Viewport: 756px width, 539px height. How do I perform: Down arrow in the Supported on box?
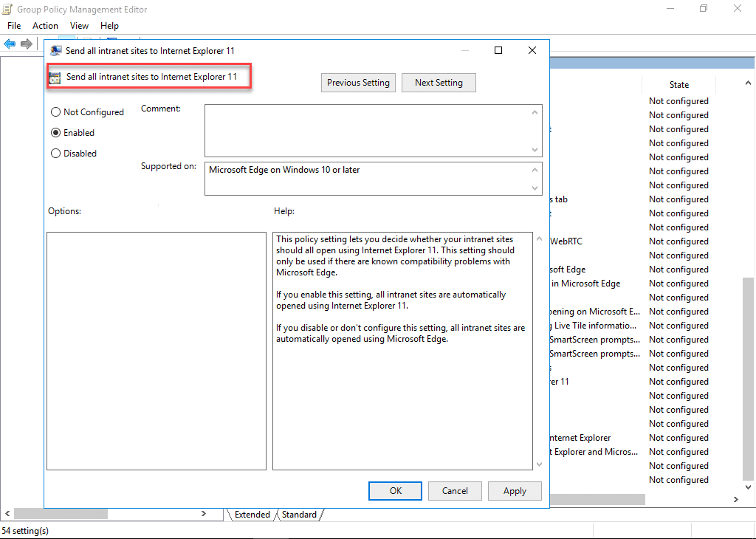point(535,188)
